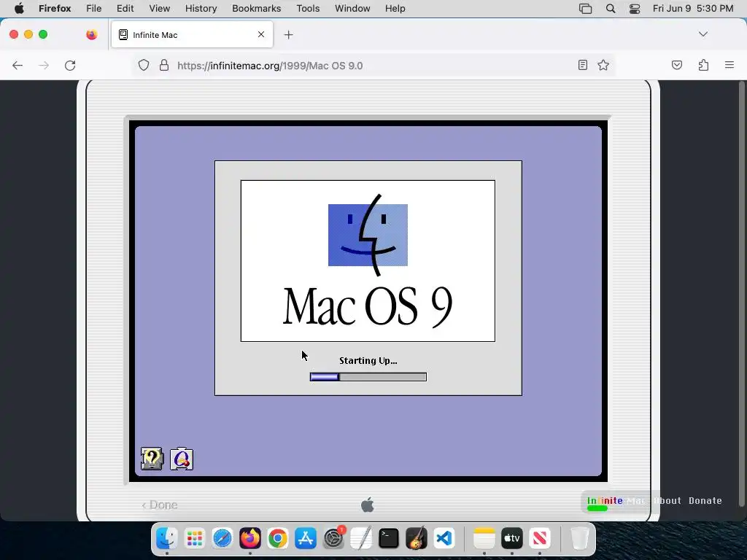Image resolution: width=747 pixels, height=560 pixels.
Task: Open the File menu
Action: pos(94,9)
